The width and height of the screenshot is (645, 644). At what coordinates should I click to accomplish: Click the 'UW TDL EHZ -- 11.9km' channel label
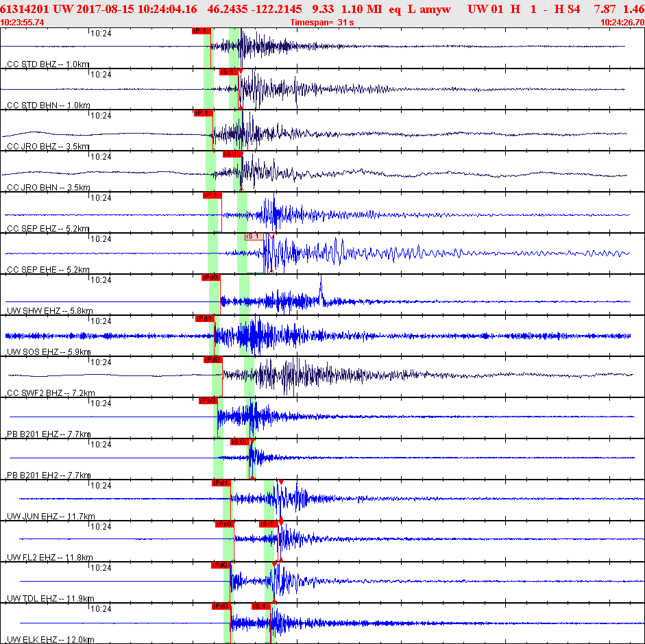tap(51, 599)
